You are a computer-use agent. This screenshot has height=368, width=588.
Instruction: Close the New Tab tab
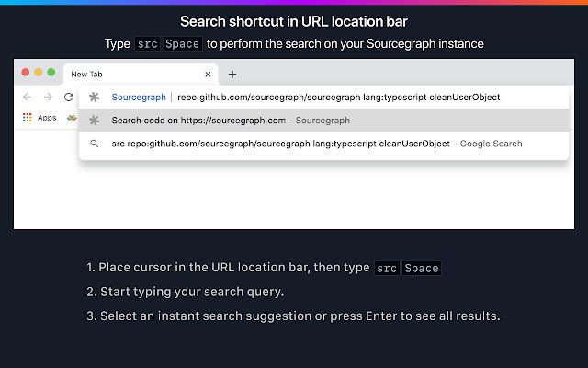click(x=209, y=74)
